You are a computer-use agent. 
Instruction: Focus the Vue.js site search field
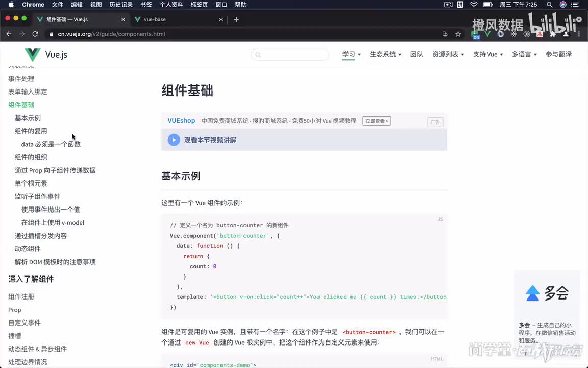click(290, 55)
